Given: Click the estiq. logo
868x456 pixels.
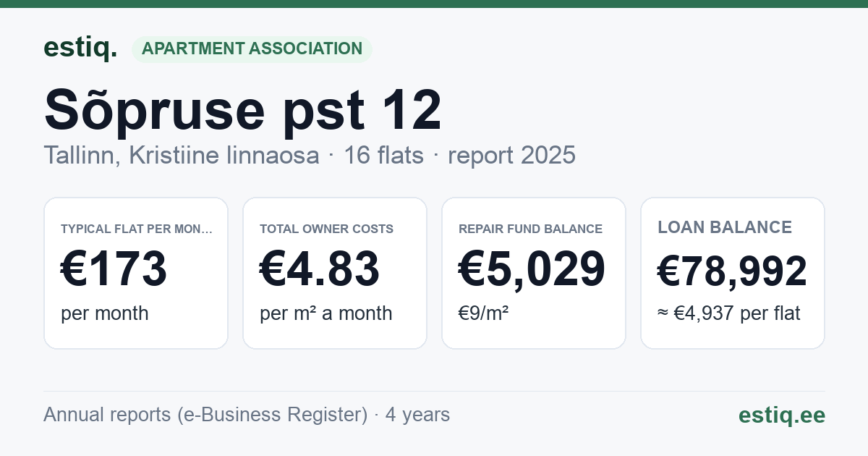Looking at the screenshot, I should point(80,48).
